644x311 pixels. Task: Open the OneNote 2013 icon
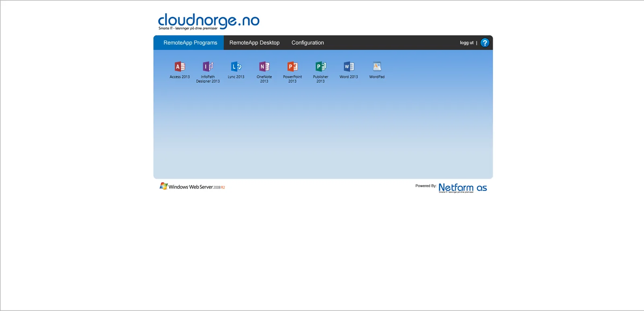pyautogui.click(x=264, y=67)
